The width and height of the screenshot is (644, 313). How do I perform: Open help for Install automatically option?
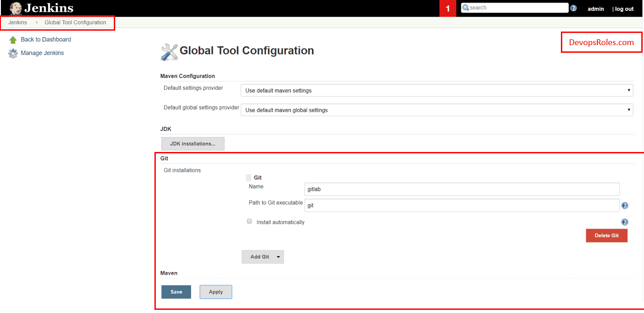pos(625,222)
